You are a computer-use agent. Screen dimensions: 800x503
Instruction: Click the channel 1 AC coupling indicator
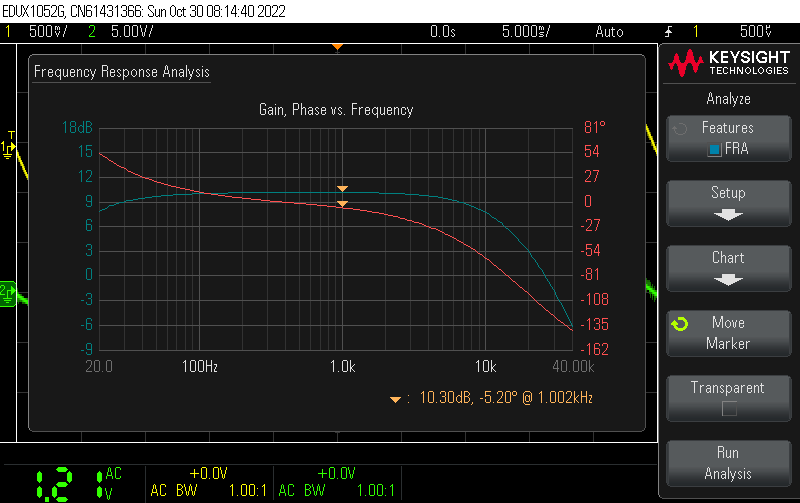(x=114, y=473)
